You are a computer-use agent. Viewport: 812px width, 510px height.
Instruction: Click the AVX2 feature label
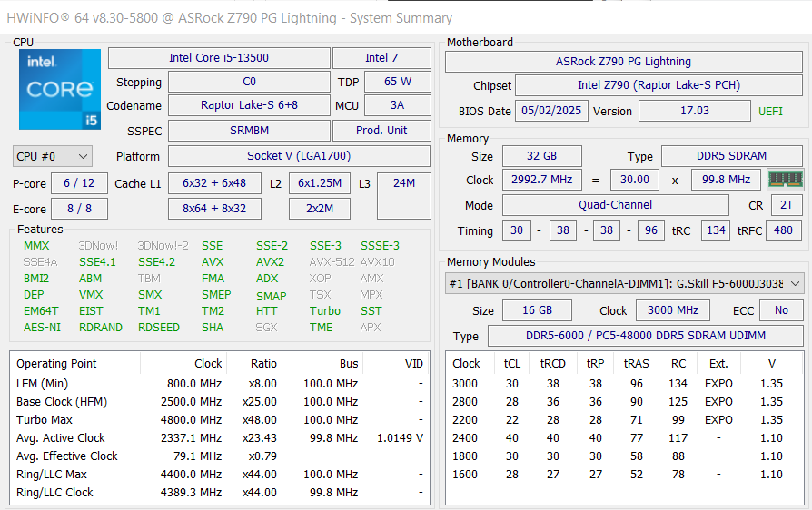pyautogui.click(x=270, y=262)
